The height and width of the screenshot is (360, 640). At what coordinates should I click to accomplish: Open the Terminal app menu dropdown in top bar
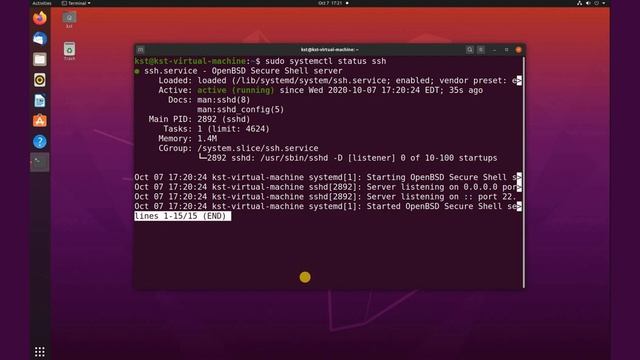coord(76,3)
